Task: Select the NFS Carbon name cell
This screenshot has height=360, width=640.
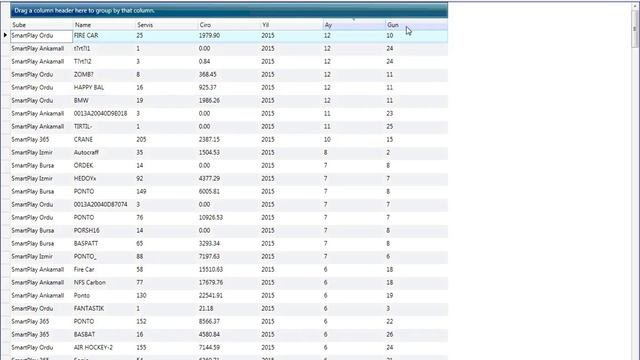Action: click(104, 282)
